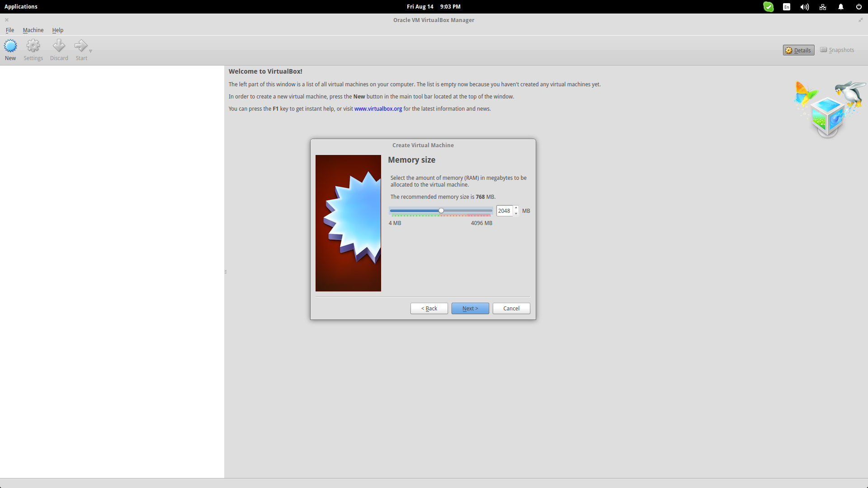868x488 pixels.
Task: Open the notifications bell icon
Action: pyautogui.click(x=841, y=7)
